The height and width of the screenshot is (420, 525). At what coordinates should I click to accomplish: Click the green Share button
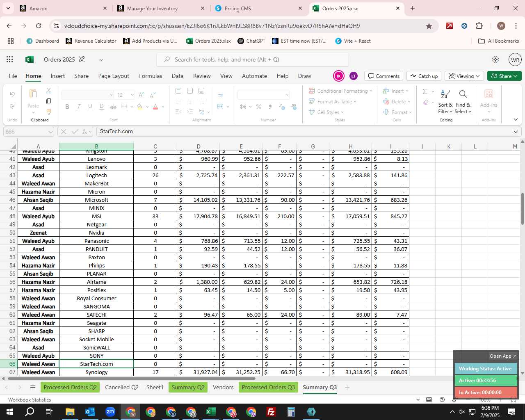coord(504,76)
